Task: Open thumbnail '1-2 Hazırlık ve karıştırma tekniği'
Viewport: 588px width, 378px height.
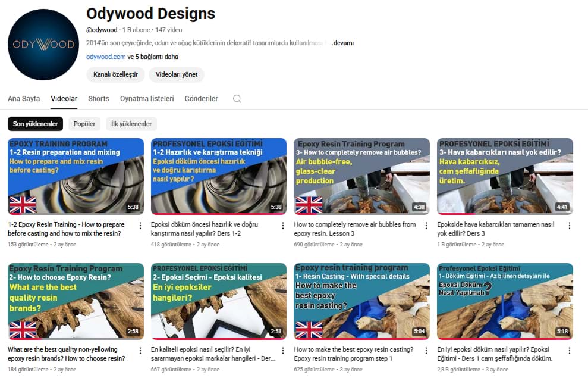Action: pyautogui.click(x=219, y=176)
